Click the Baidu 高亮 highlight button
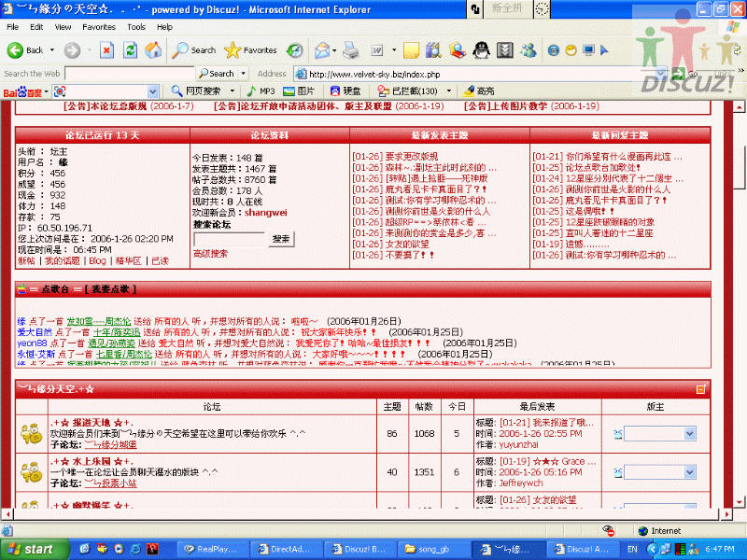 479,91
